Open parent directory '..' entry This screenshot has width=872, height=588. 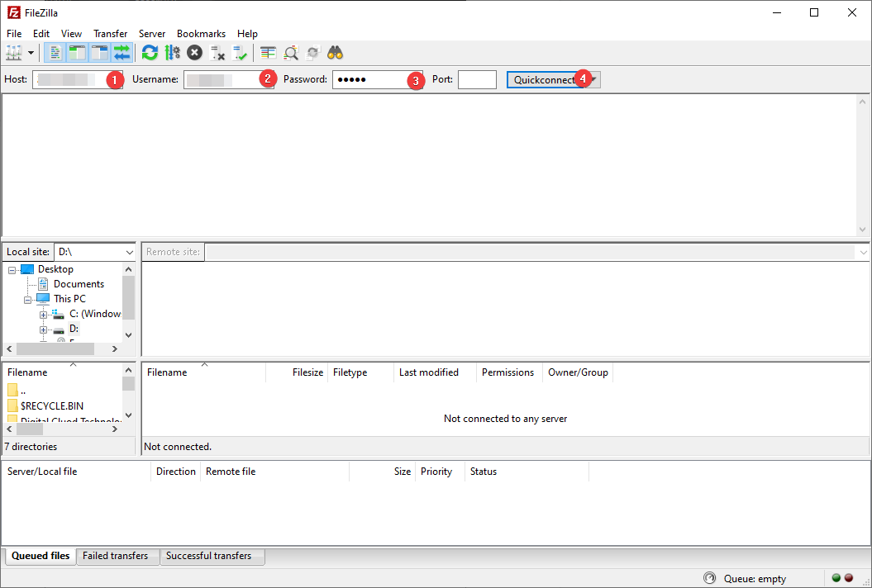[x=23, y=391]
